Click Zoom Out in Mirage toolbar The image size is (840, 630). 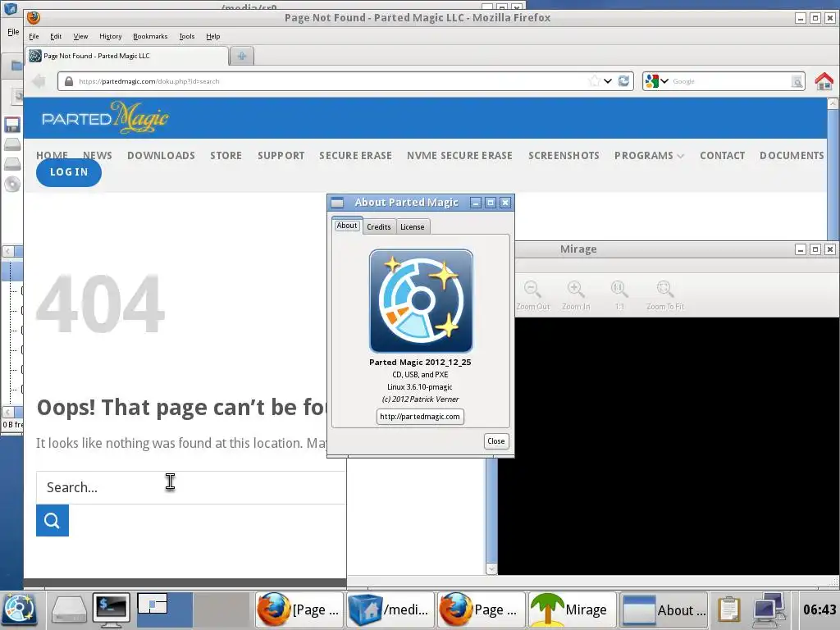tap(532, 295)
